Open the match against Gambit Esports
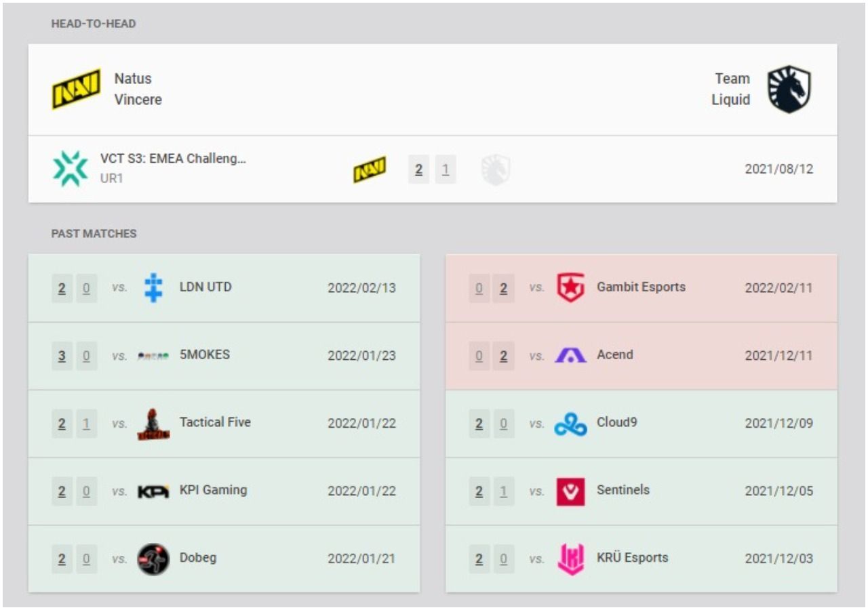This screenshot has width=868, height=610. [642, 288]
